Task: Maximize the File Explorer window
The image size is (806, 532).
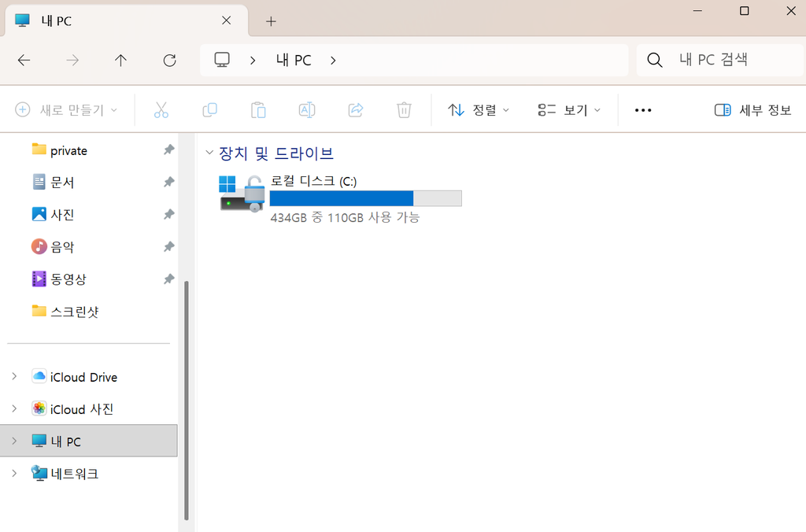Action: 745,11
